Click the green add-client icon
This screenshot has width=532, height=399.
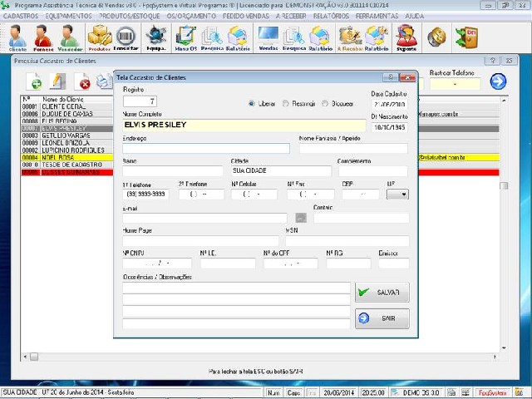pyautogui.click(x=35, y=81)
